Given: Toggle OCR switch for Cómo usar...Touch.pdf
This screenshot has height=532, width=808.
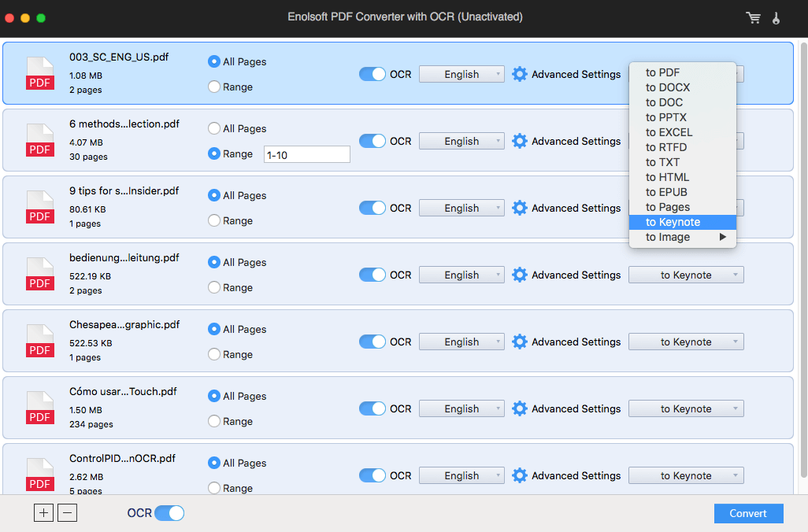Looking at the screenshot, I should [x=372, y=409].
